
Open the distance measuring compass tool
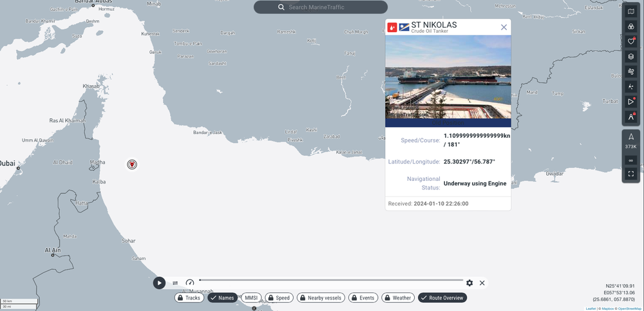click(631, 117)
